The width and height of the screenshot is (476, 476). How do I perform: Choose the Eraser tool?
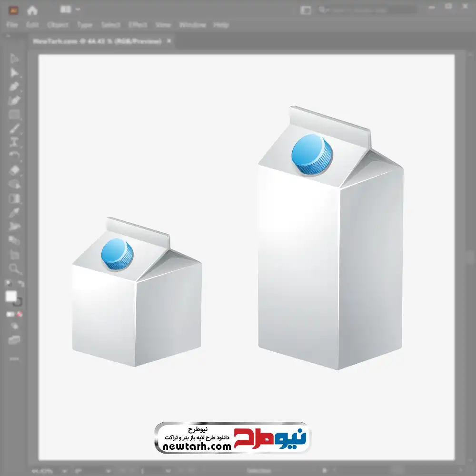[x=14, y=170]
